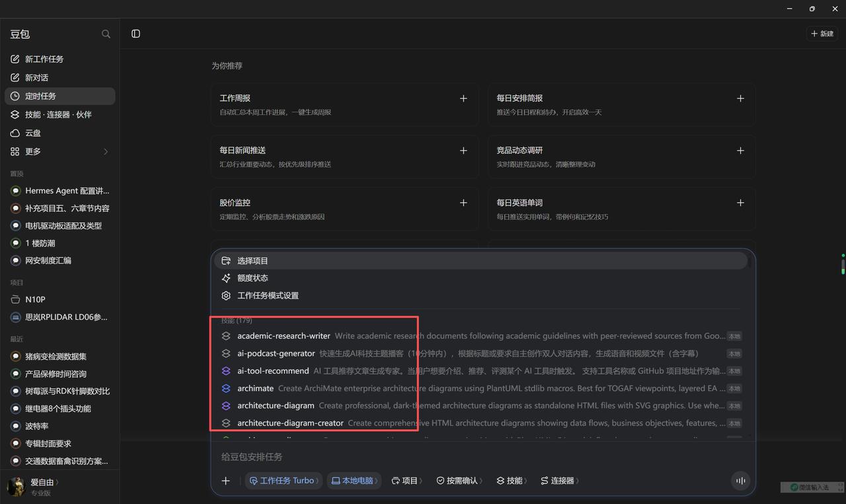Viewport: 846px width, 504px height.
Task: Open project N10P
Action: (x=60, y=299)
